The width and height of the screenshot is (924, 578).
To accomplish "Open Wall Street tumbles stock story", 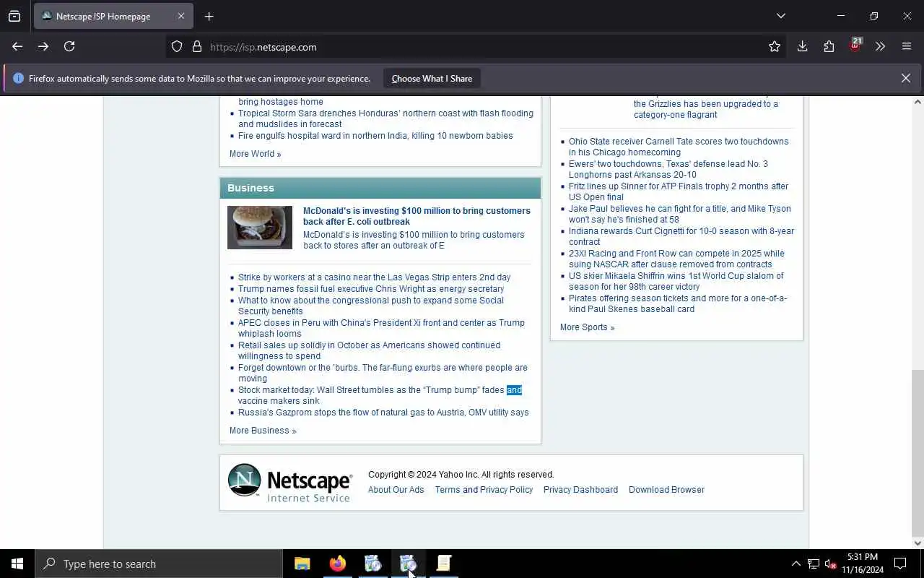I will click(x=380, y=395).
